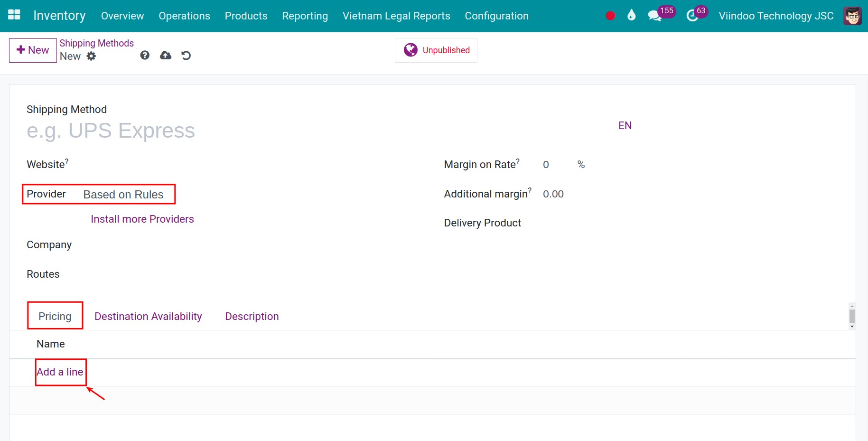
Task: Click Install more Providers link
Action: 142,219
